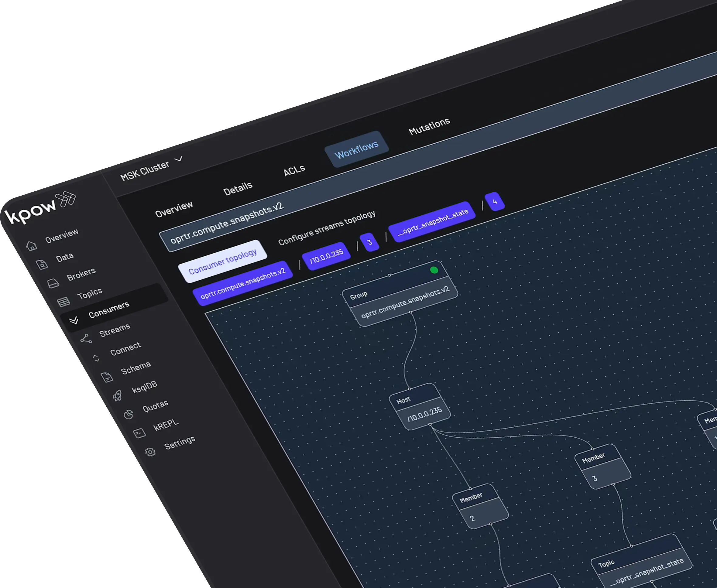
Task: Click the kREPL terminal icon
Action: coord(139,433)
